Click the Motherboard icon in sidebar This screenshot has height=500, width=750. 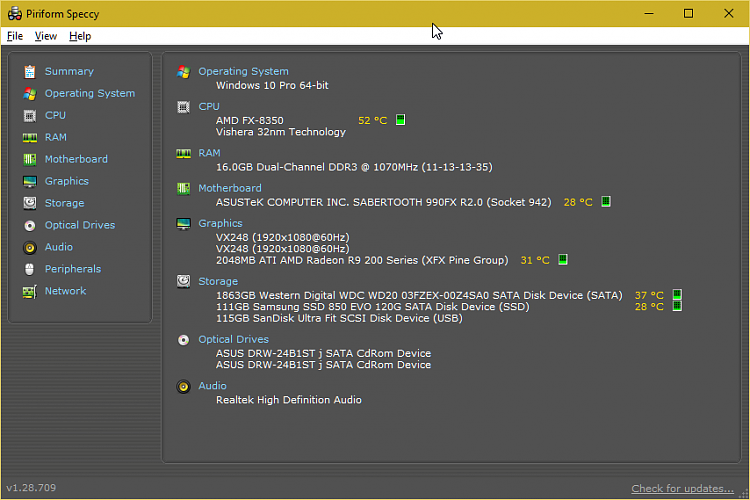click(x=30, y=159)
